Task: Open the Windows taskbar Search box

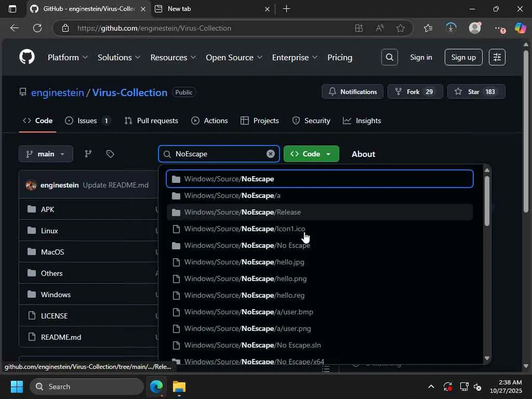Action: [x=87, y=387]
